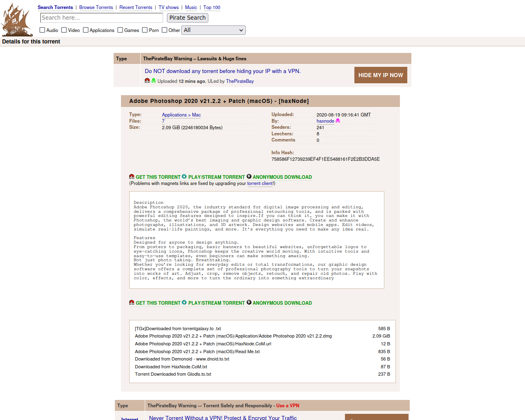Viewport: 525px width, 420px height.
Task: Open the ThePirateBay uploader link
Action: click(x=240, y=81)
